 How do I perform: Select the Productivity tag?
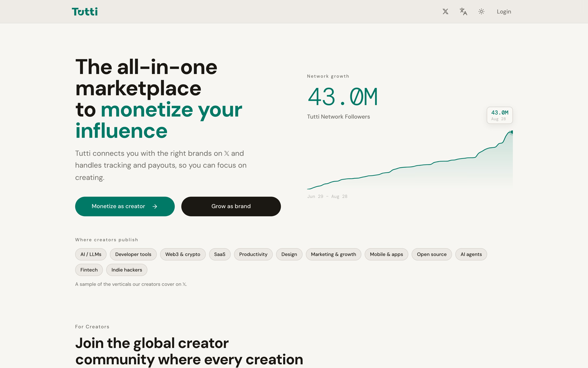(253, 254)
